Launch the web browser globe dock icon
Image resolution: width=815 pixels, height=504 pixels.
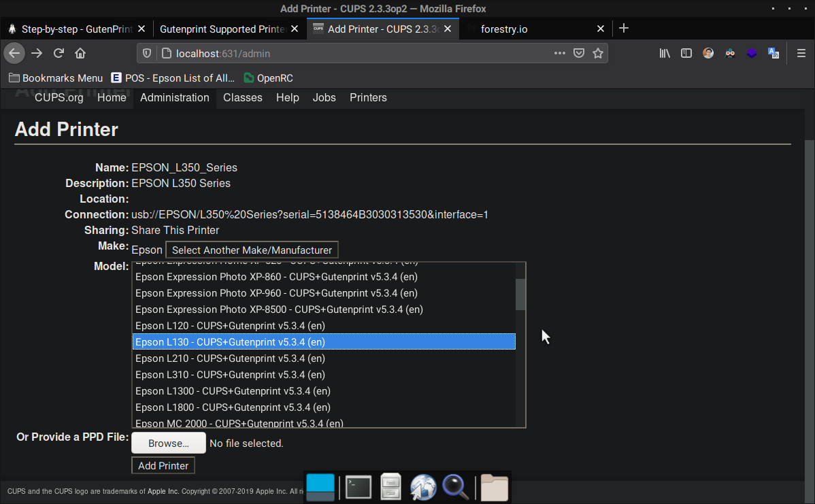coord(423,488)
